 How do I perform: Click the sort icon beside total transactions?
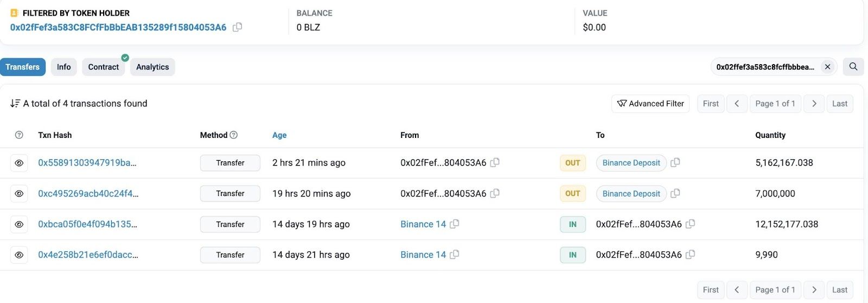(15, 103)
